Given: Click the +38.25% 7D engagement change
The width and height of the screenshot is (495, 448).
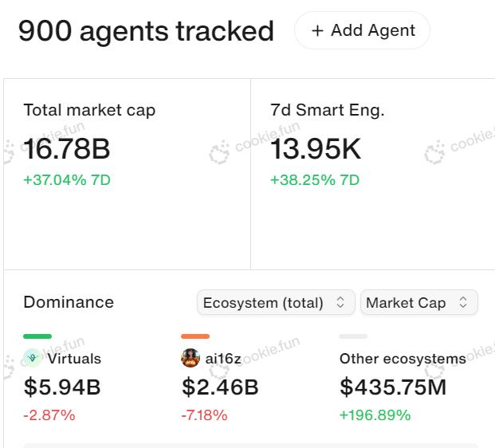Looking at the screenshot, I should (315, 180).
